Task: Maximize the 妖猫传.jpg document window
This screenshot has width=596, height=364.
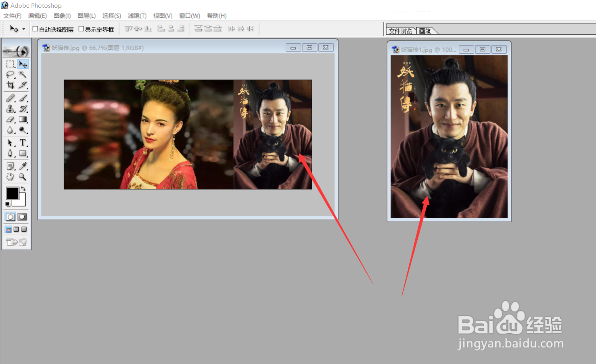Action: (310, 48)
